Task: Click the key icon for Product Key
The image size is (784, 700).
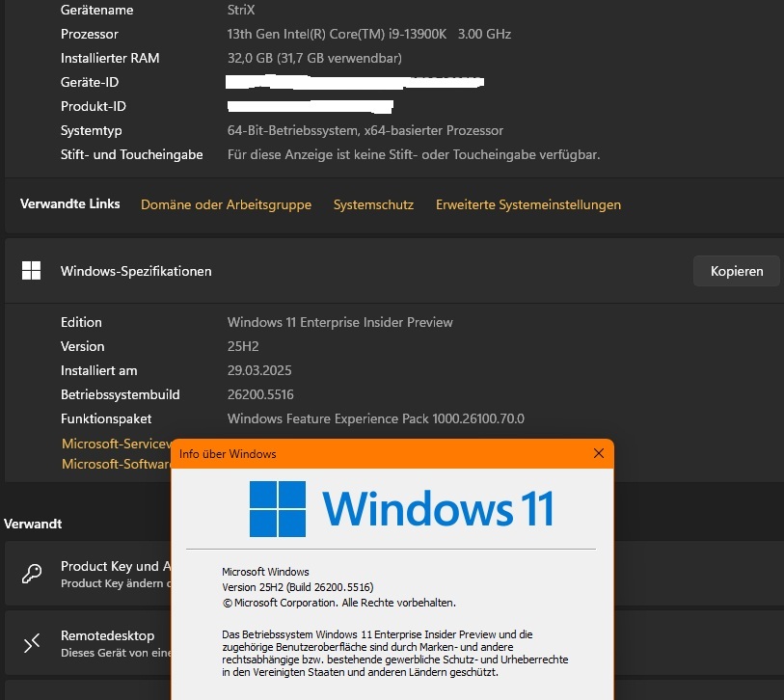Action: [x=32, y=574]
